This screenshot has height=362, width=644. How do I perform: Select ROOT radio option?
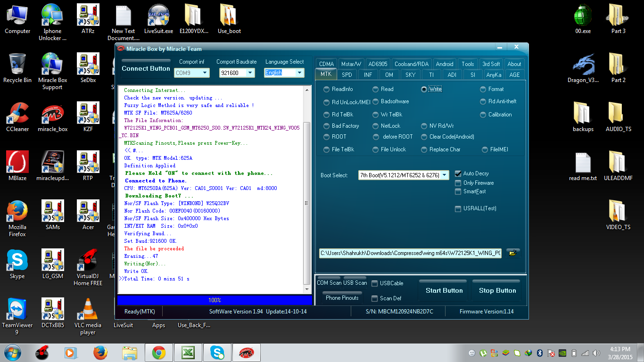click(x=335, y=137)
